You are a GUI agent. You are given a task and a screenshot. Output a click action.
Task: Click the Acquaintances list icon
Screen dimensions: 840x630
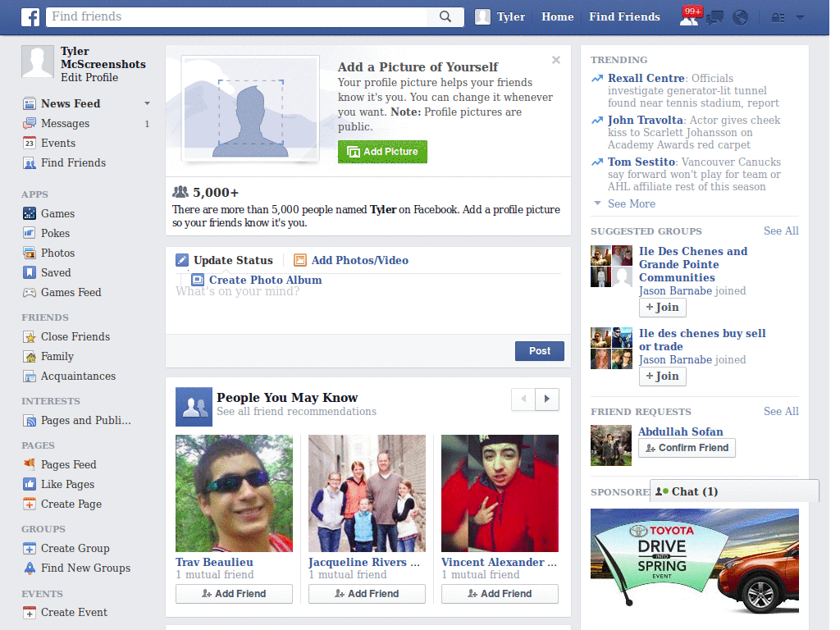(x=30, y=377)
